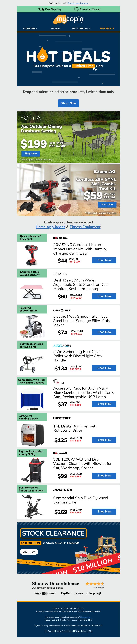Click the Australian Owned map icon
The image size is (137, 644).
coord(76,9)
